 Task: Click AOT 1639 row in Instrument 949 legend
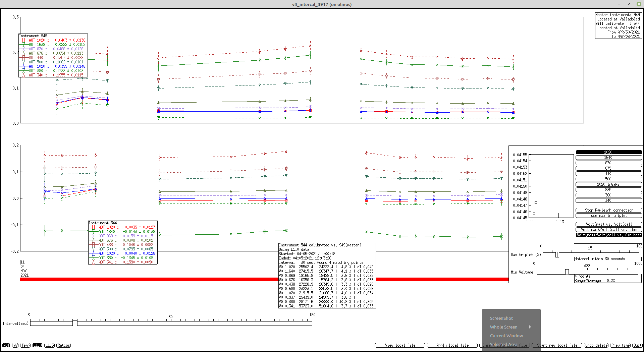coord(53,45)
